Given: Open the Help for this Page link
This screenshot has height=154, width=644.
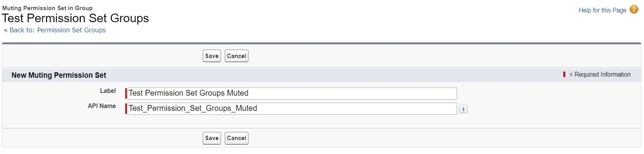Looking at the screenshot, I should [602, 10].
